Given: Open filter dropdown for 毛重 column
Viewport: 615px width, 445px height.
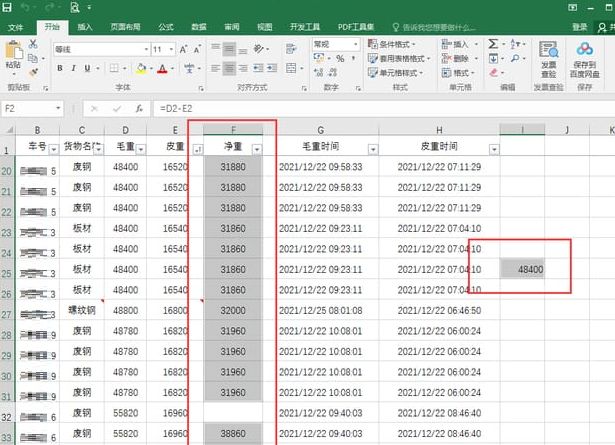Looking at the screenshot, I should tap(141, 149).
